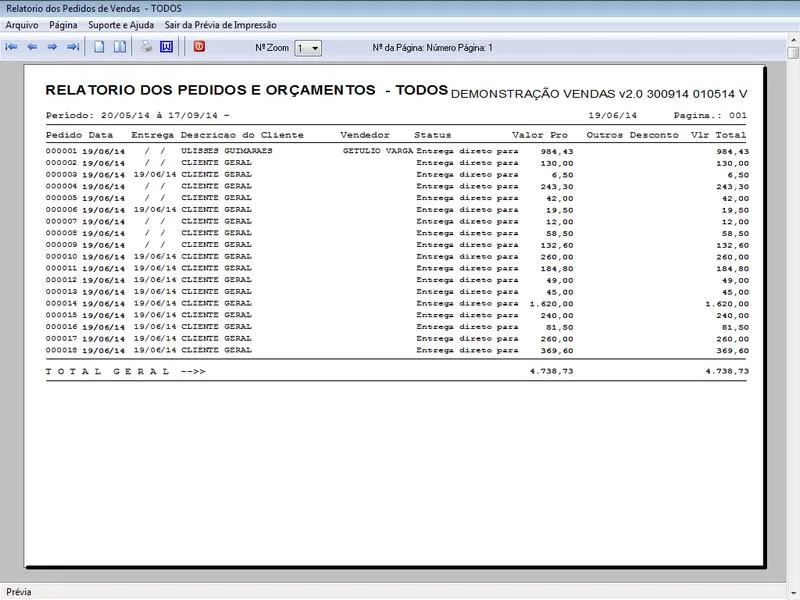Export report with the Word icon
The width and height of the screenshot is (800, 600).
(x=166, y=47)
